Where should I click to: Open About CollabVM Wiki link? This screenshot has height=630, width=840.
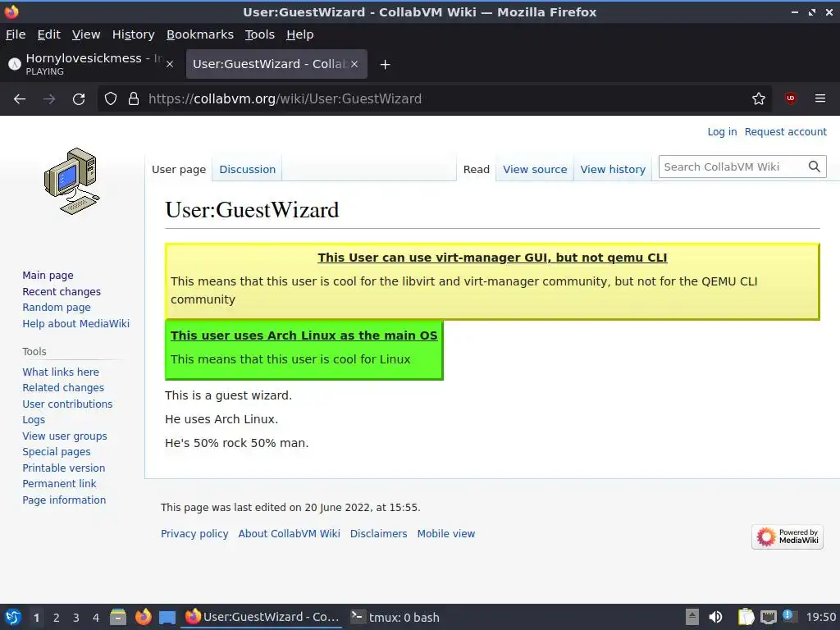(290, 533)
